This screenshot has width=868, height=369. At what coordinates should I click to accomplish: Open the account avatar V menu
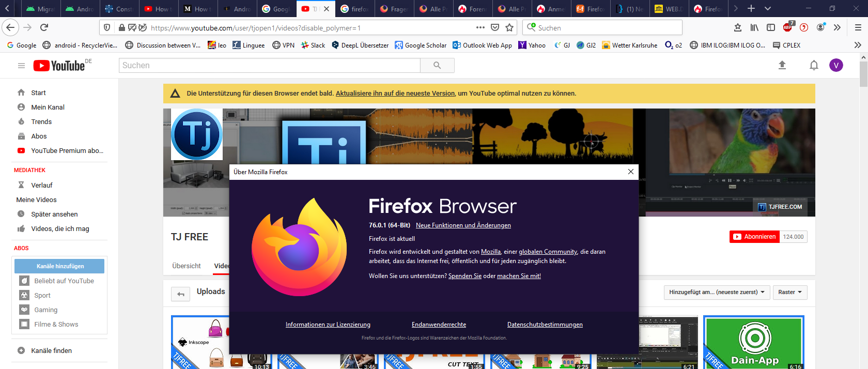coord(836,65)
